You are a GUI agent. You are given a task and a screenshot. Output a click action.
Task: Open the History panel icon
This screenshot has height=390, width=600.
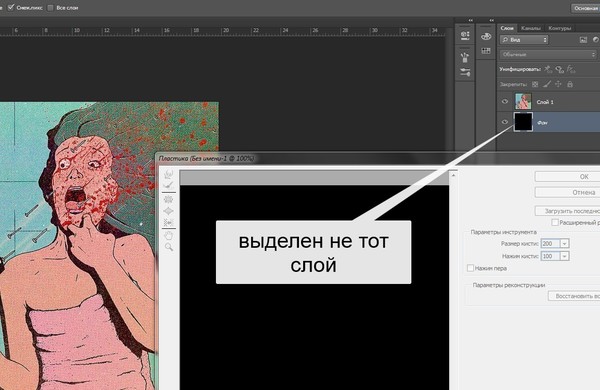tap(465, 36)
